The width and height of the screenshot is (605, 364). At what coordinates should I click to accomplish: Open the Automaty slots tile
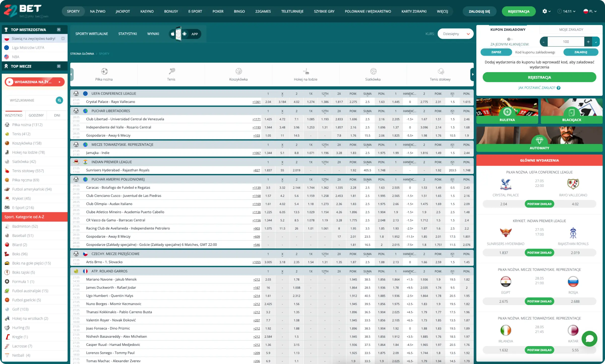pyautogui.click(x=539, y=139)
